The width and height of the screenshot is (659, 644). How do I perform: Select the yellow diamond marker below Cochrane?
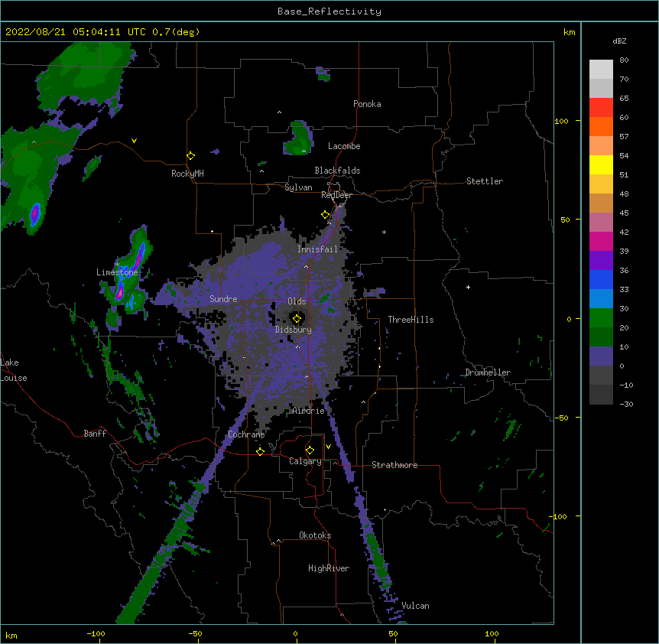(260, 451)
